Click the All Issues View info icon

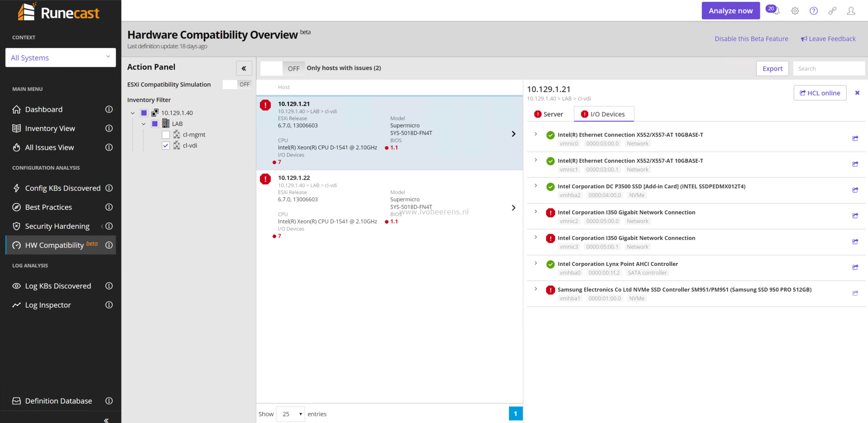click(109, 147)
